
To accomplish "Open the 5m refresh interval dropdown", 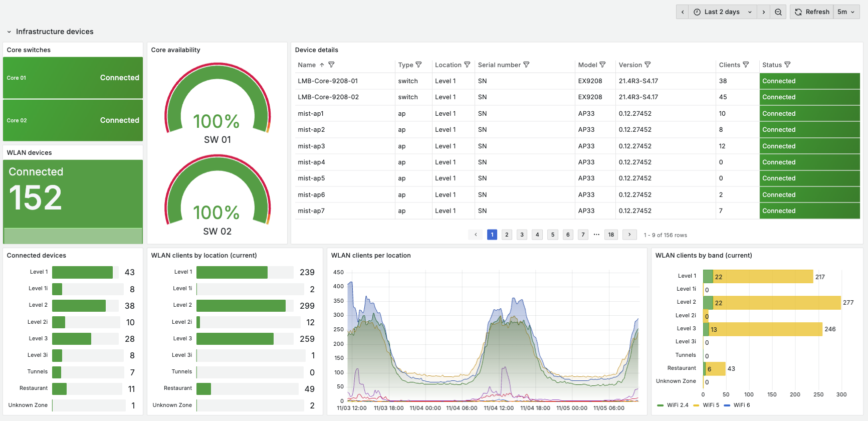I will (846, 12).
